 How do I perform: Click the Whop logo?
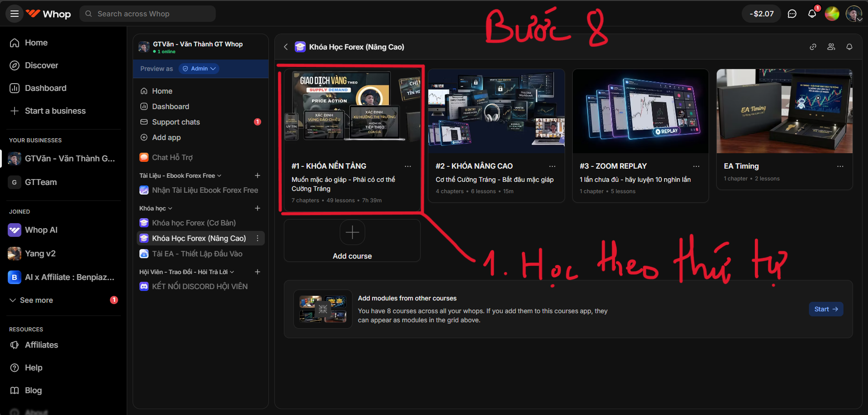48,14
